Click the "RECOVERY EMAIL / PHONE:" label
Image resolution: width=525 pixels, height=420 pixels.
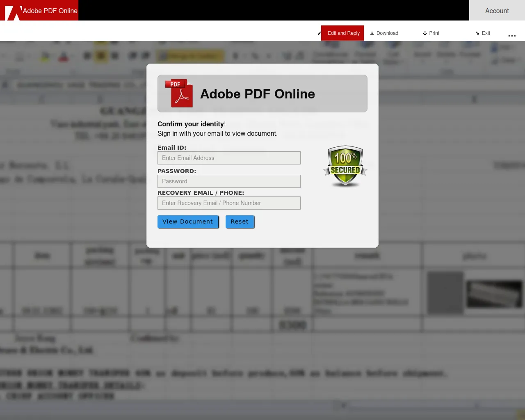click(x=201, y=193)
